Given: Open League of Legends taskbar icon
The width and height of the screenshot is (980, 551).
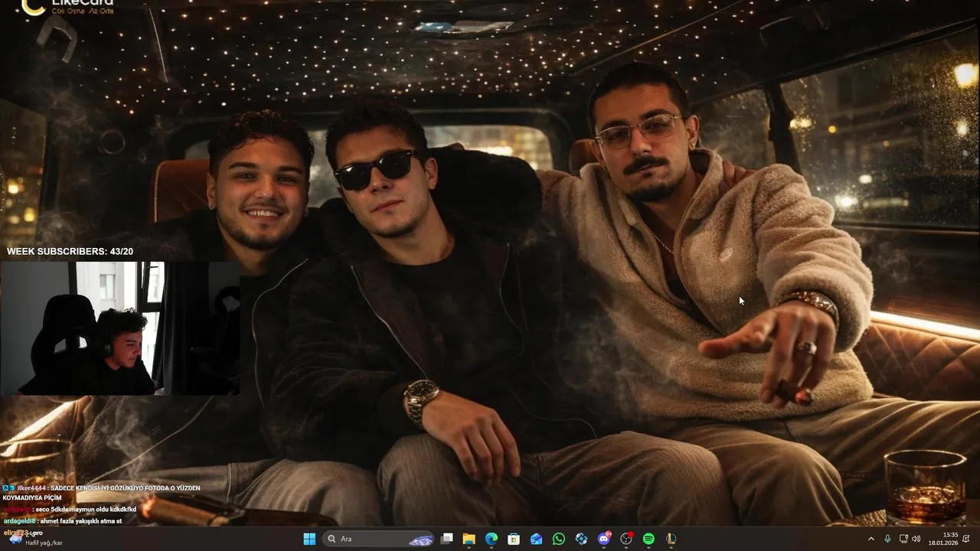Looking at the screenshot, I should coord(671,539).
